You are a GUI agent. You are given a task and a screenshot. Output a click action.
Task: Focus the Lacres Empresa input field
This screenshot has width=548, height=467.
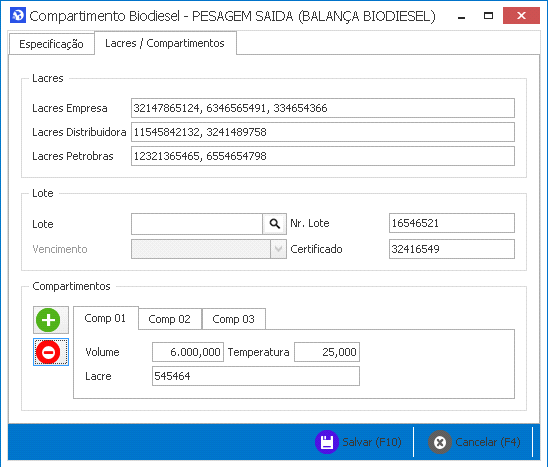(x=323, y=108)
